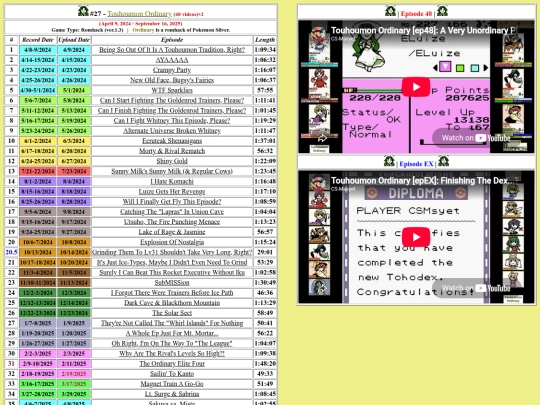Open Episode EX video title link
The height and width of the screenshot is (405, 540).
pyautogui.click(x=424, y=180)
